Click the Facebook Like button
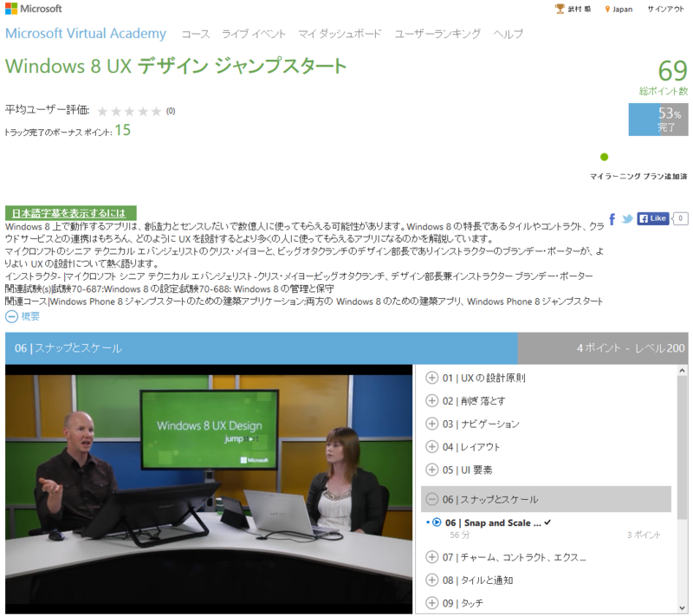 (x=653, y=218)
